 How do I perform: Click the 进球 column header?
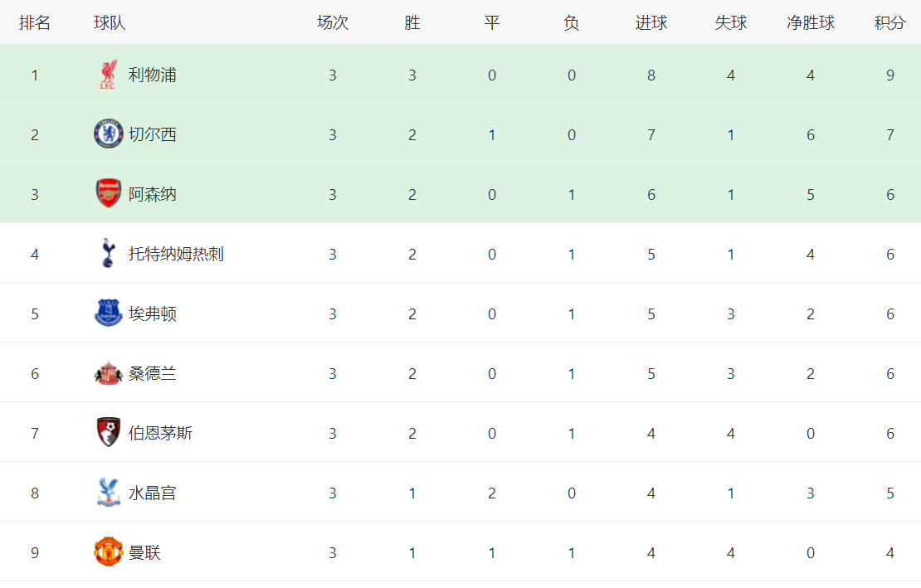pos(651,23)
